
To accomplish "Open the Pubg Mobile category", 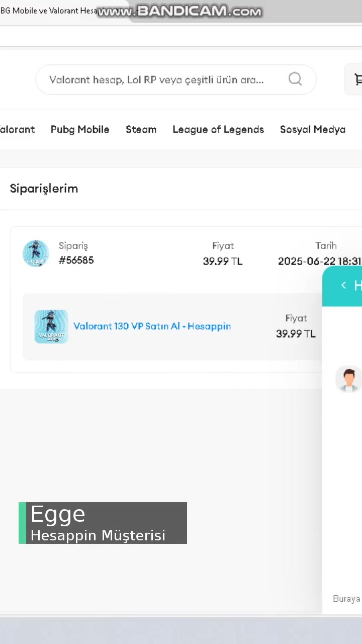I will (79, 129).
